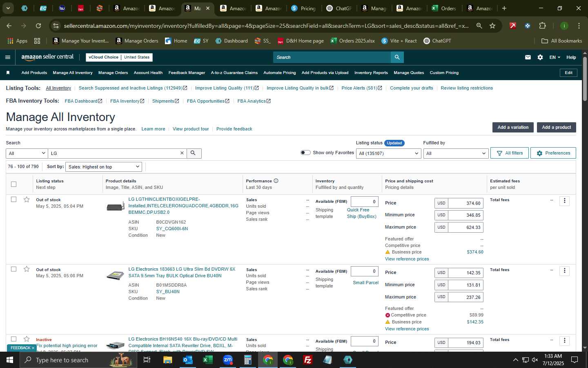Select checkbox for LGTHINCLIENTBOXIGELPRE listing
Image resolution: width=588 pixels, height=368 pixels.
[13, 200]
